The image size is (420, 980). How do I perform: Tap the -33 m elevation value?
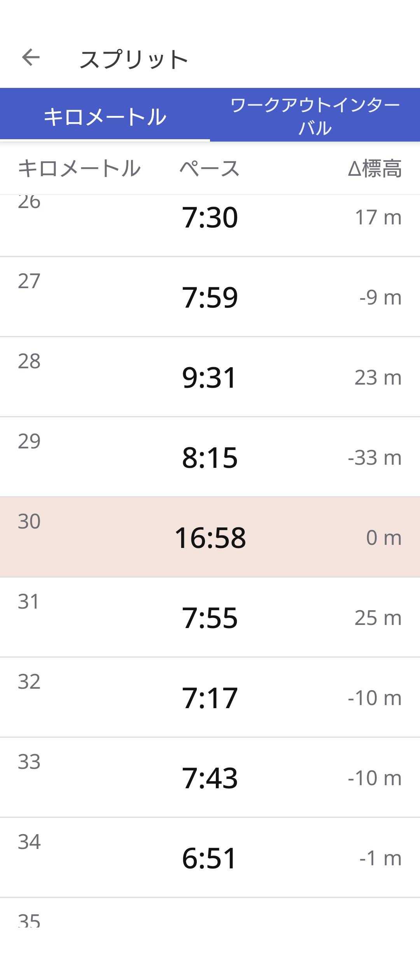(374, 458)
